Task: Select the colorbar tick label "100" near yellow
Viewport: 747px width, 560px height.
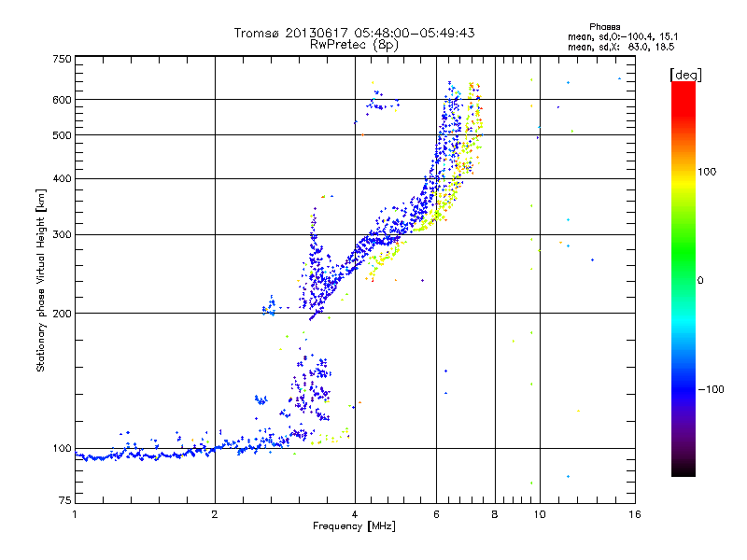Action: click(x=707, y=172)
